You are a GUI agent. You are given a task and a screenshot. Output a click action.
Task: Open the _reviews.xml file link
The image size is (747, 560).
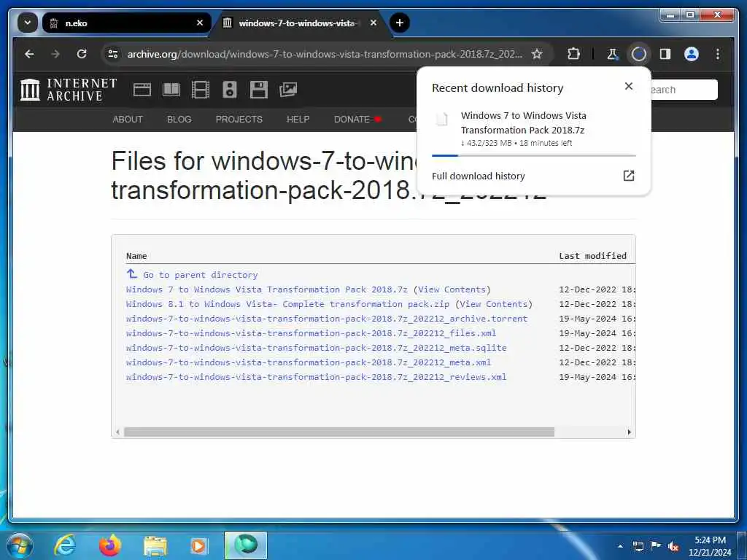click(x=317, y=377)
